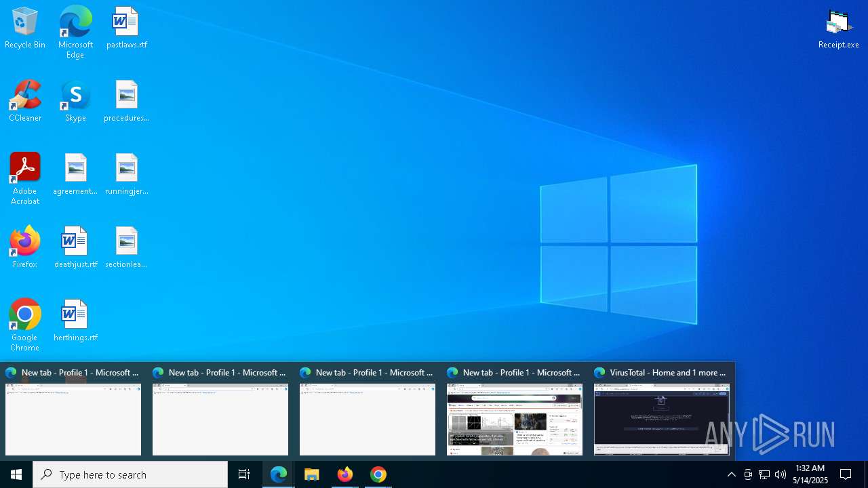Image resolution: width=868 pixels, height=488 pixels.
Task: Open the Windows Start menu
Action: (16, 474)
